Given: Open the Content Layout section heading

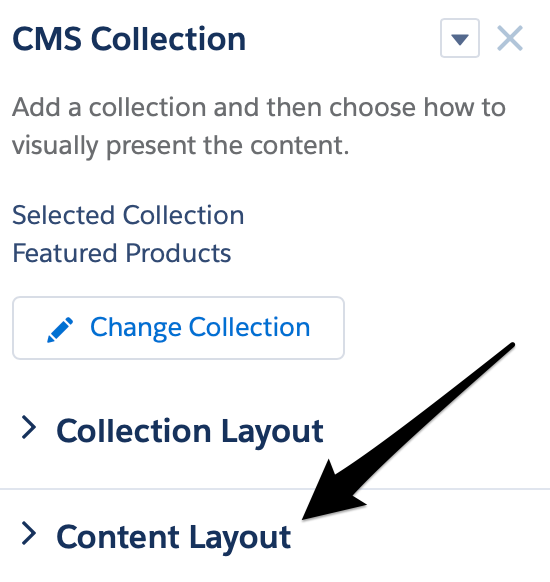Looking at the screenshot, I should pyautogui.click(x=173, y=538).
